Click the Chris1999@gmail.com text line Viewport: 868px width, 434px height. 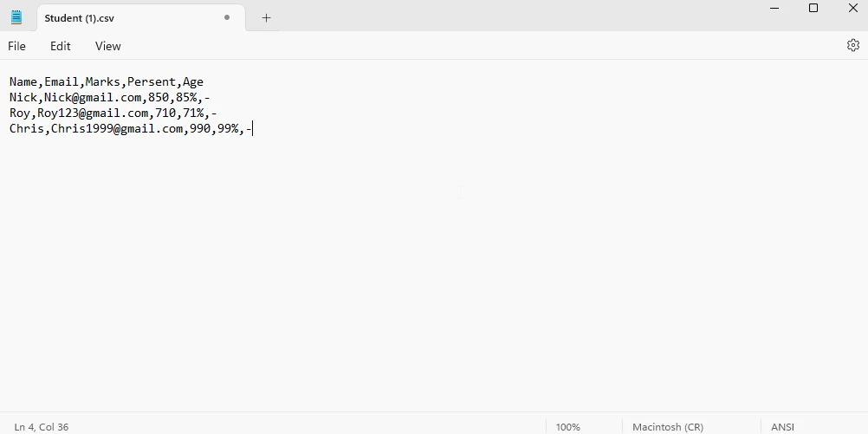point(130,129)
